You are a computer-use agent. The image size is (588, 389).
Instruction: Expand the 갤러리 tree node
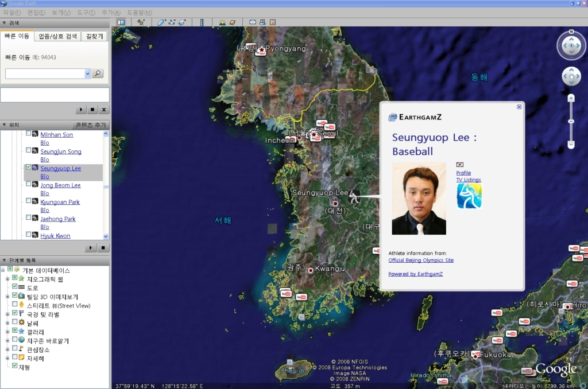coord(7,332)
